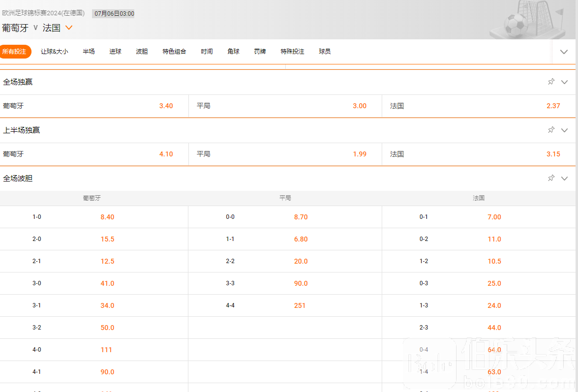The width and height of the screenshot is (578, 392).
Task: Pick 法国 full-time win at 2.37
Action: (x=553, y=106)
